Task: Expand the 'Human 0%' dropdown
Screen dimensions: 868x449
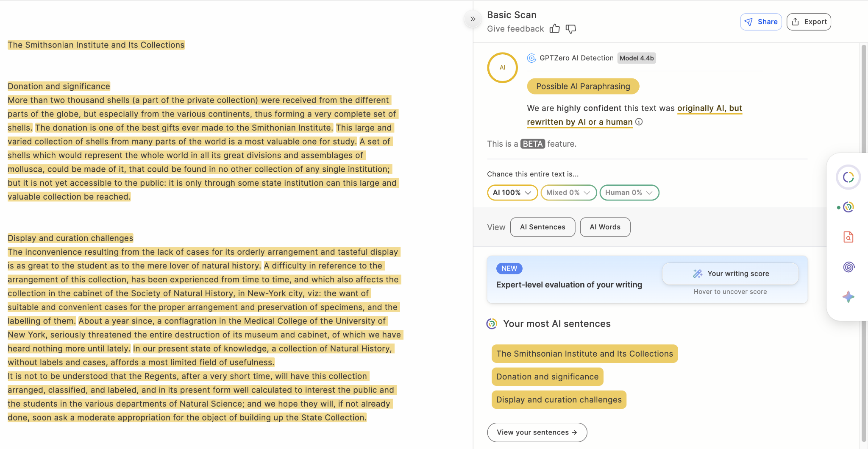Action: click(629, 192)
